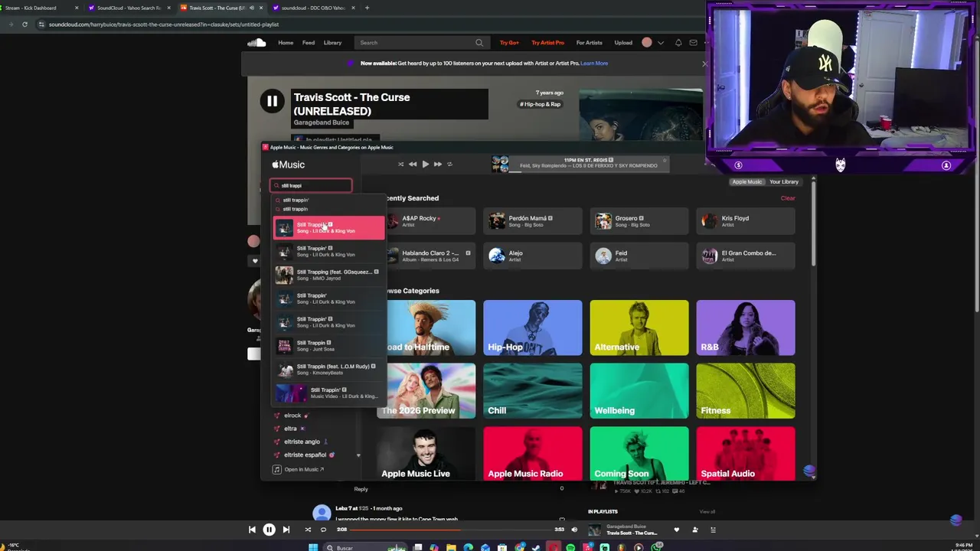Open the Apple Music Radio tile
980x551 pixels.
tap(533, 454)
